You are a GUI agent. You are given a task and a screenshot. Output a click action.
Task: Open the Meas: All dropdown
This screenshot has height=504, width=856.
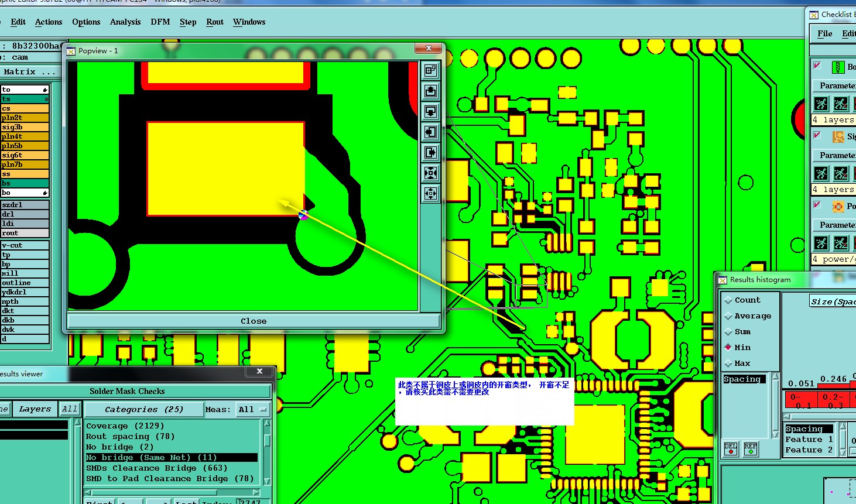tap(252, 410)
